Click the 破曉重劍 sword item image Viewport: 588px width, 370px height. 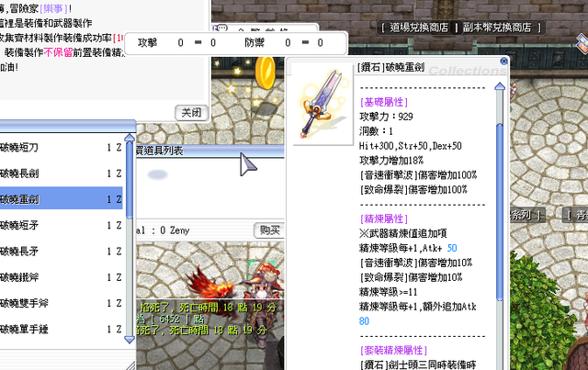[x=322, y=105]
